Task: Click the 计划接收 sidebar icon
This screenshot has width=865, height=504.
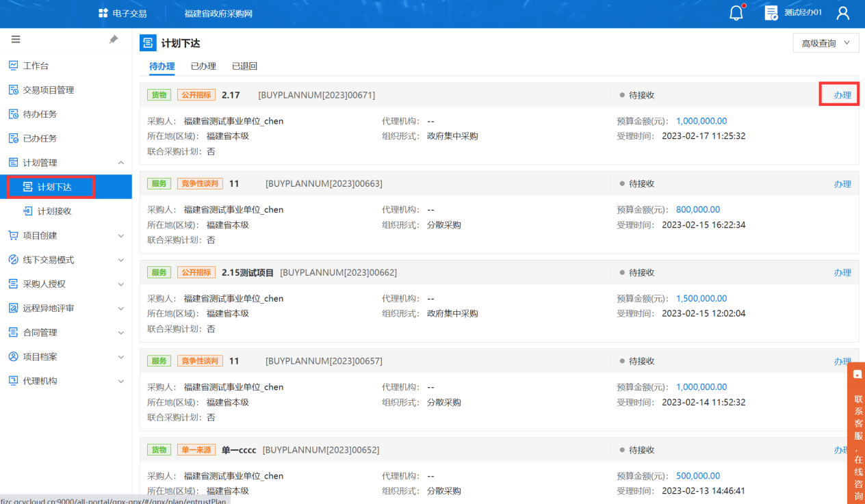Action: 28,211
